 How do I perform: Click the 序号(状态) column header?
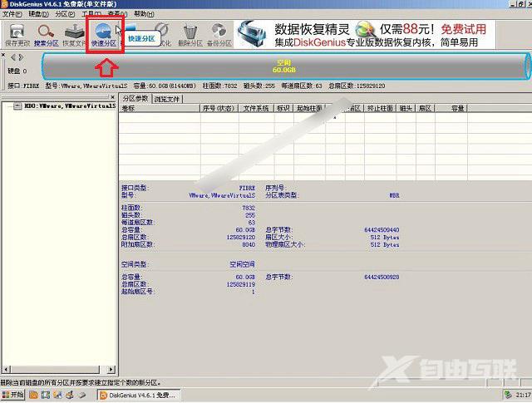219,108
